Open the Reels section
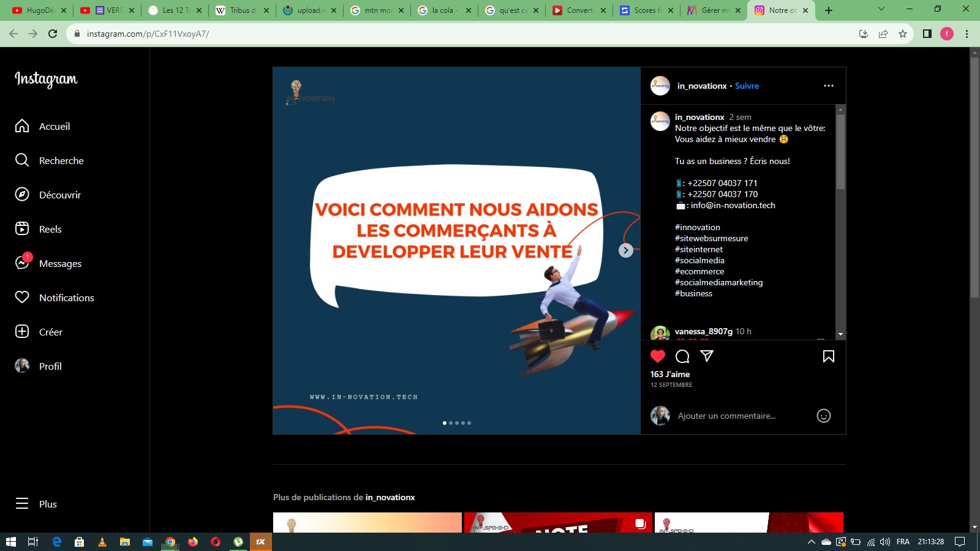980x551 pixels. [x=50, y=229]
